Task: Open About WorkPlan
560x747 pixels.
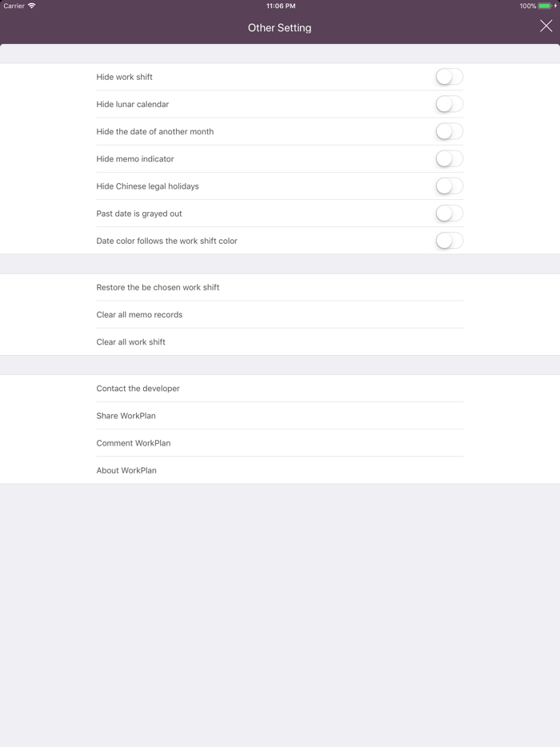Action: point(126,470)
